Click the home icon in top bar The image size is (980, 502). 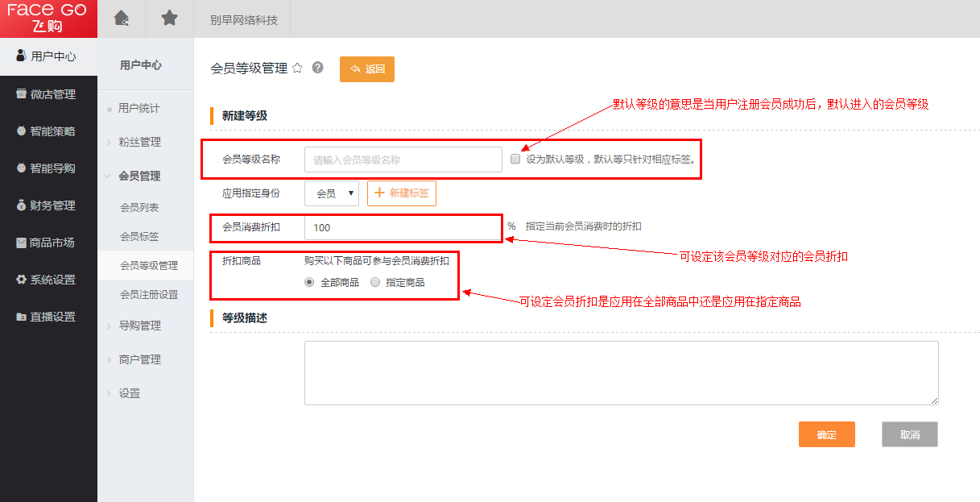(121, 19)
